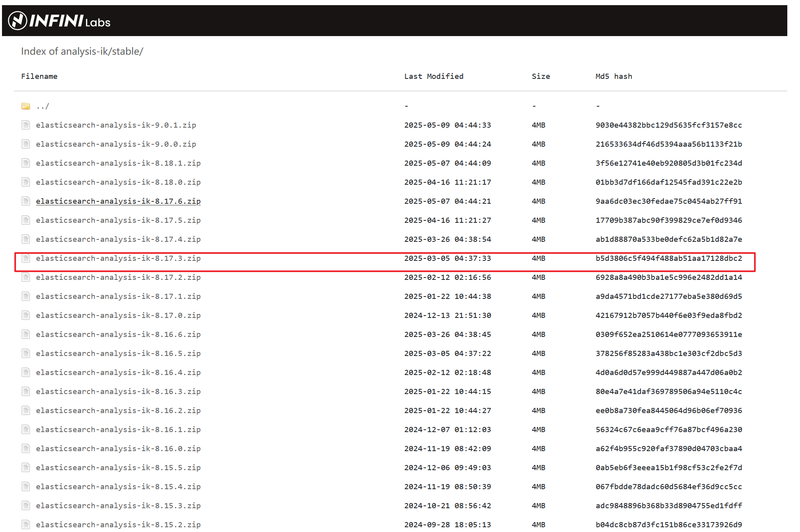Click file icon beside ik-8.16.0.zip
The height and width of the screenshot is (532, 800).
26,449
